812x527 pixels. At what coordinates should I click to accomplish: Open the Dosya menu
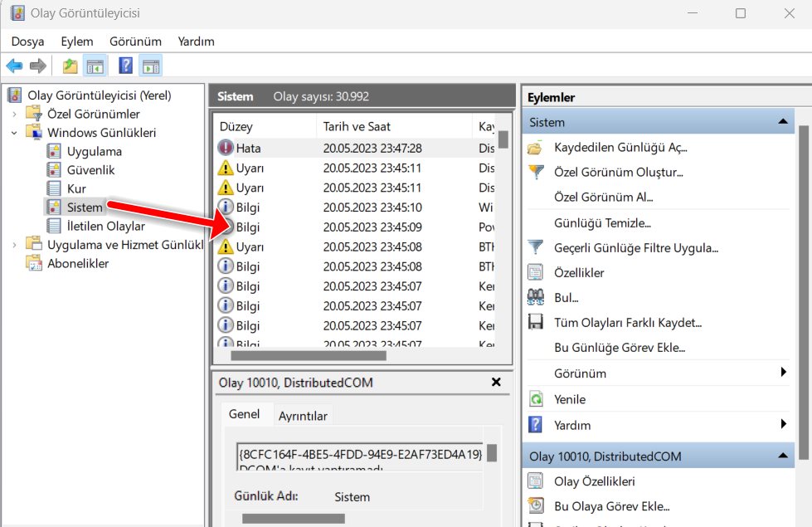27,41
